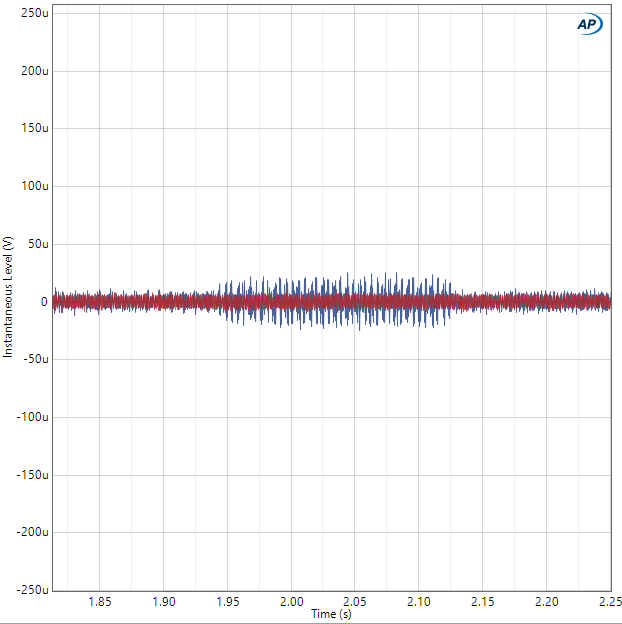Click the 2.05 time axis label

click(x=355, y=601)
